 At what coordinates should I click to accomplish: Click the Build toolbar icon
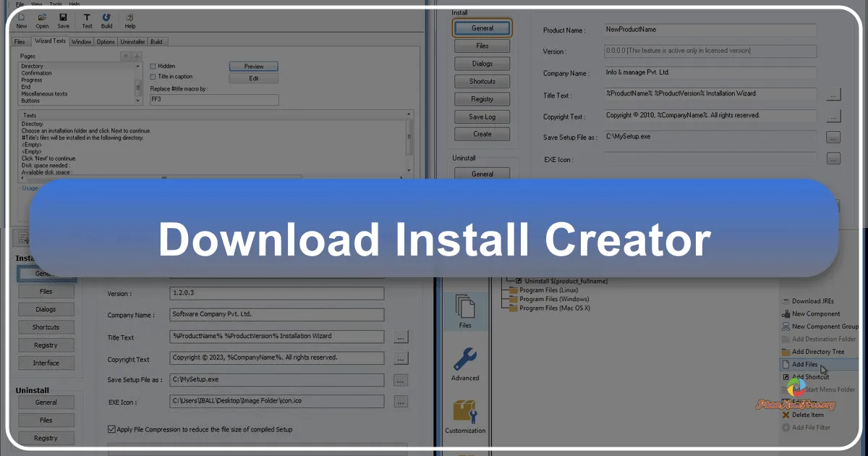pos(107,20)
